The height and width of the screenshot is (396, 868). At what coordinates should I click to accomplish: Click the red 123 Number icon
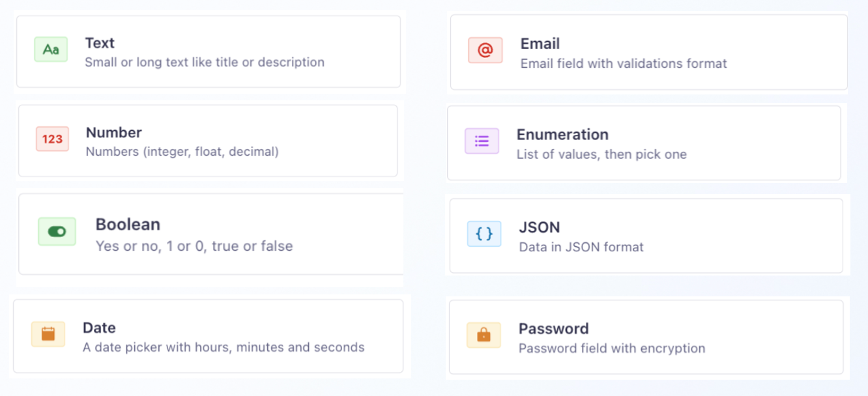pos(52,139)
